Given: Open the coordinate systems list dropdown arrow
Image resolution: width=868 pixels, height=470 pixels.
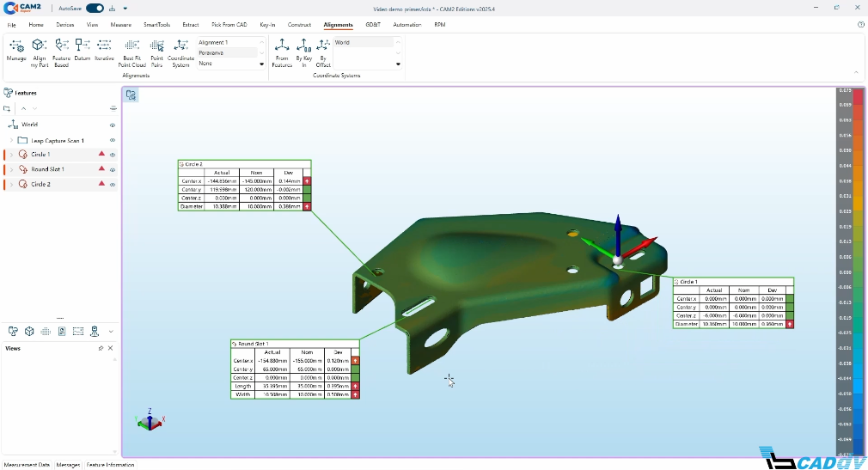Looking at the screenshot, I should (398, 64).
